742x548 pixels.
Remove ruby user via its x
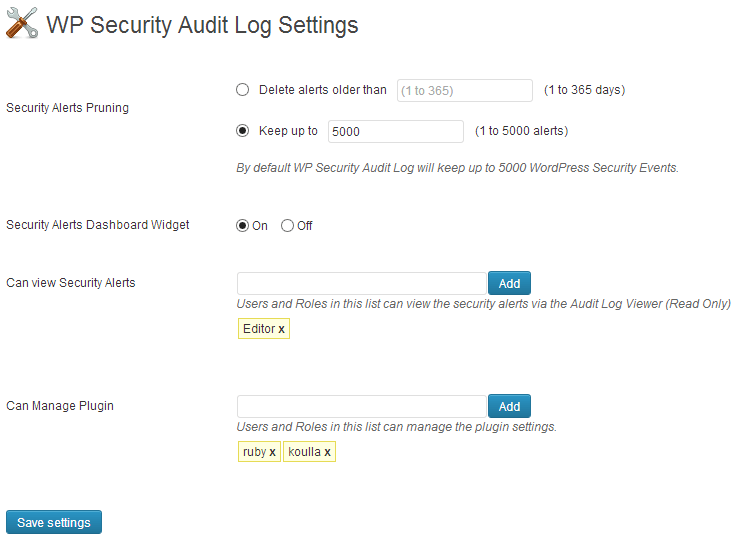click(x=272, y=452)
